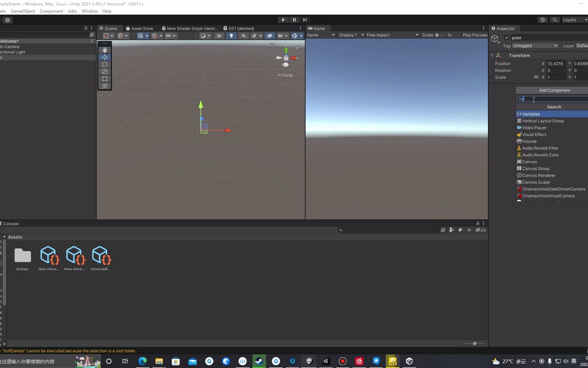Screen dimensions: 588x368
Task: Select the Rect Transform tool
Action: pyautogui.click(x=104, y=79)
